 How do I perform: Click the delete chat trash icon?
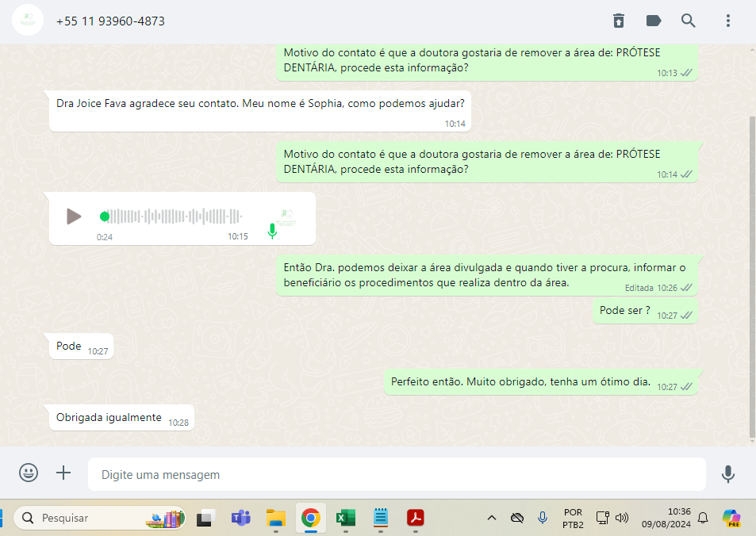tap(619, 21)
